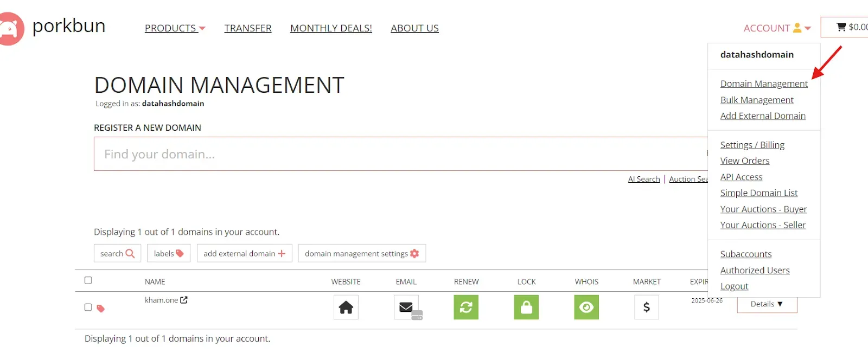This screenshot has height=359, width=868.
Task: Open ABOUT US page
Action: [414, 28]
